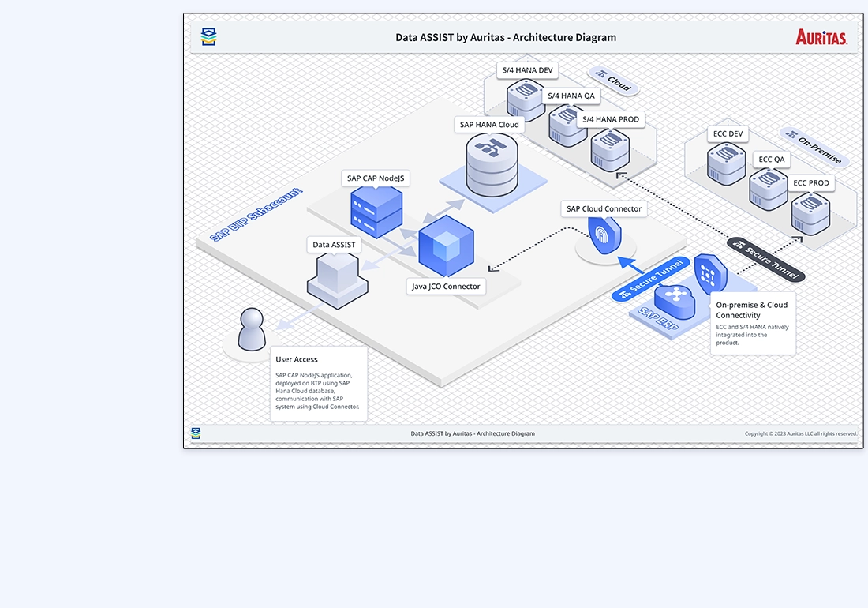Viewport: 868px width, 608px height.
Task: Click the blue shield icon above SAP ERP
Action: click(710, 274)
